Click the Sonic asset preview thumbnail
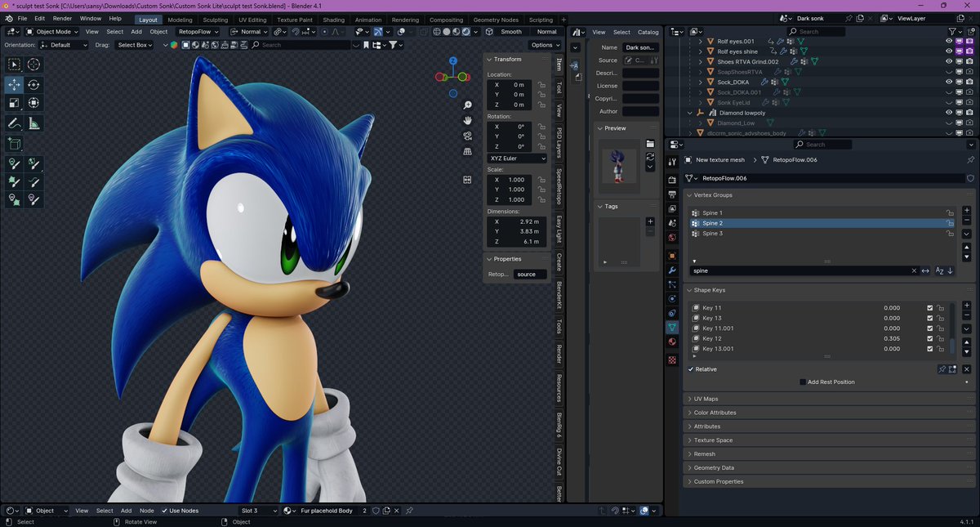This screenshot has height=527, width=980. 620,166
